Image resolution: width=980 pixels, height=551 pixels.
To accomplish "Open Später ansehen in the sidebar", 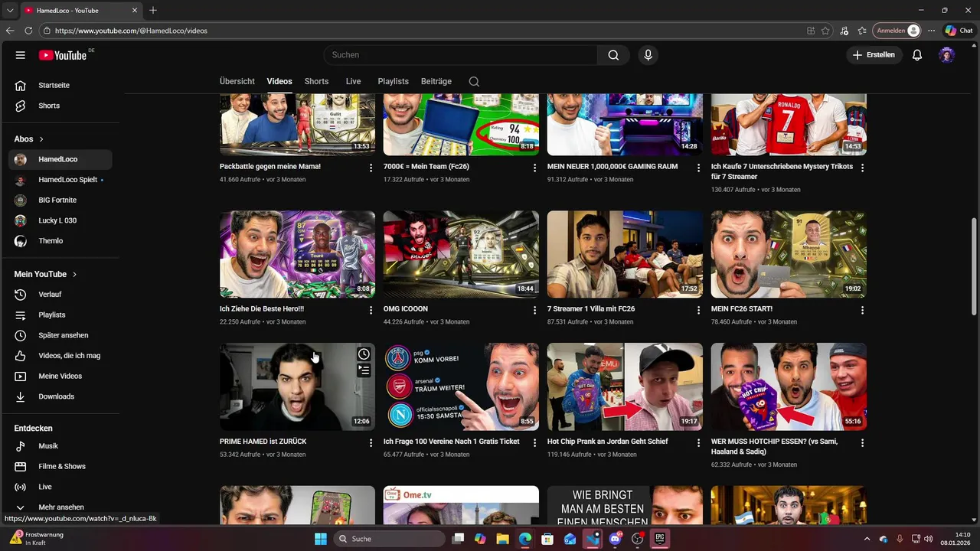I will (x=60, y=335).
